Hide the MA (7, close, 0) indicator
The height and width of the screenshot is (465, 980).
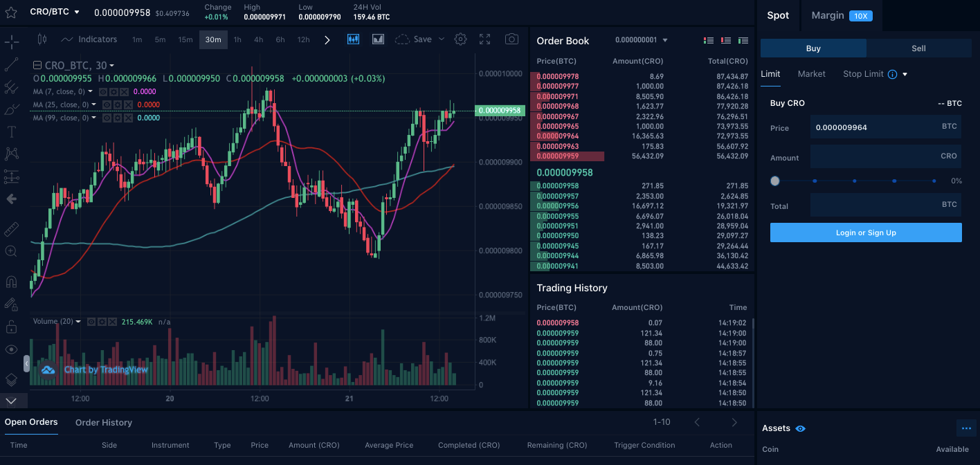[103, 92]
